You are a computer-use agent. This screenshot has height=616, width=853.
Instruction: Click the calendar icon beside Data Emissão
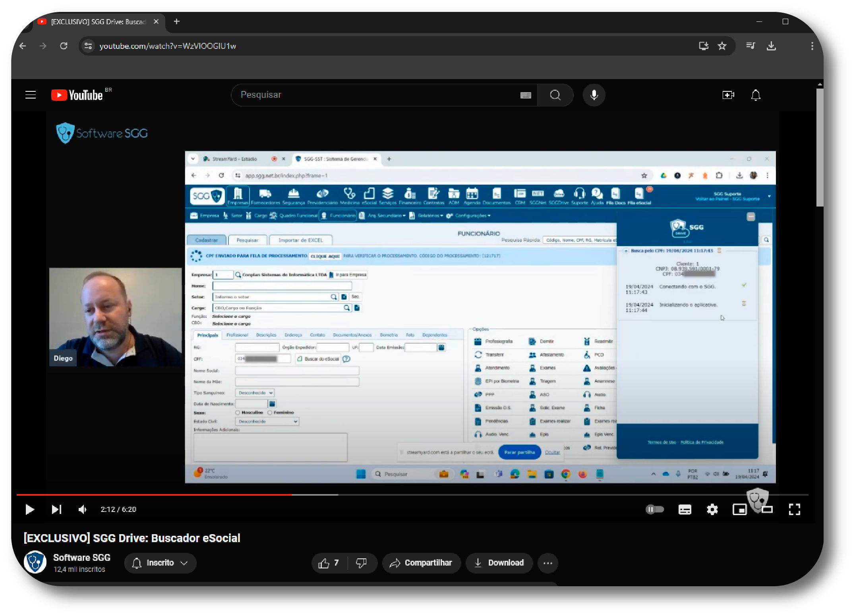click(441, 348)
